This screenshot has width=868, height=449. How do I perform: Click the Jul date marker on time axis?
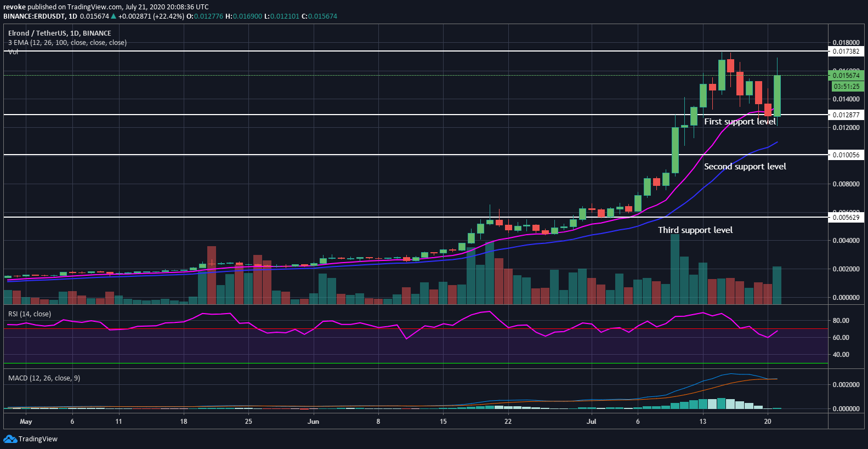coord(591,422)
